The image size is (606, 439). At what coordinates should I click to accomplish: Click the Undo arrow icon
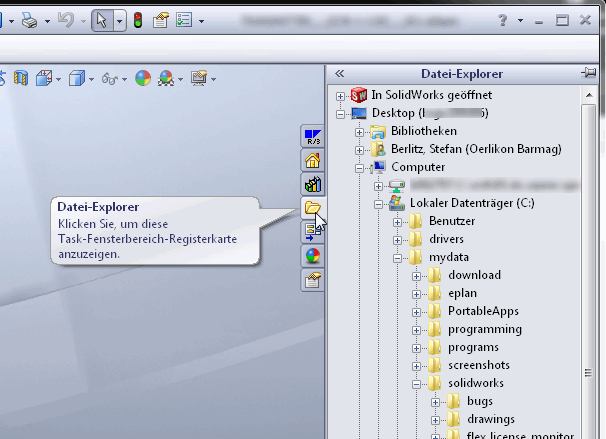[x=66, y=20]
